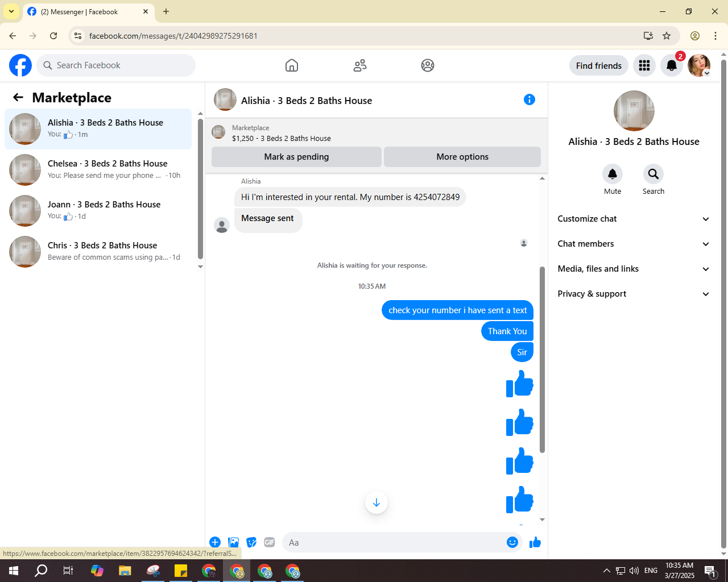Open the notifications bell with badge
This screenshot has height=582, width=728.
pos(672,65)
